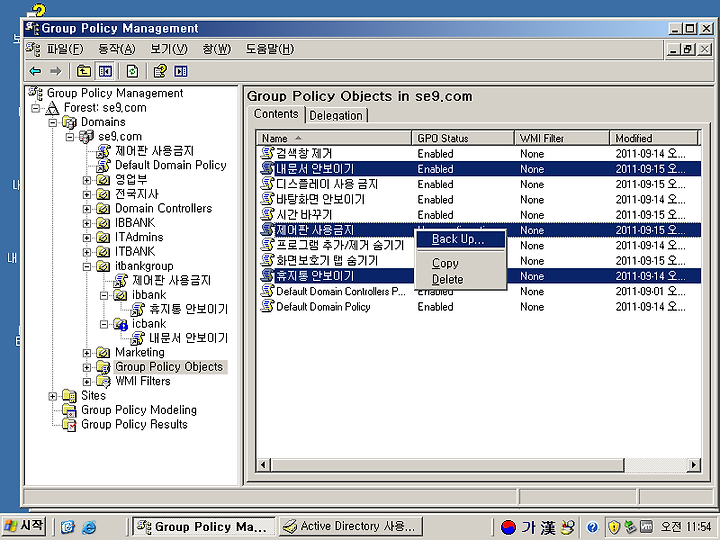720x540 pixels.
Task: Click the Refresh toolbar icon
Action: (x=132, y=71)
